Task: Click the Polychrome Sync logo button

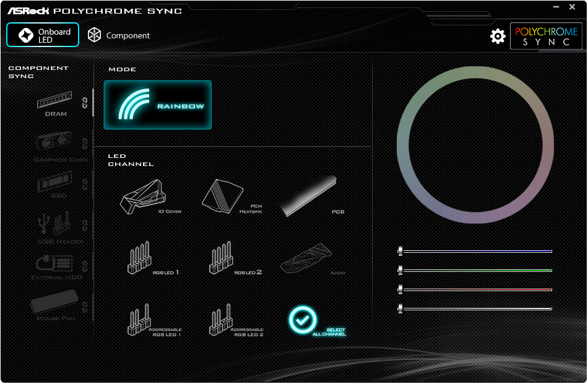Action: tap(546, 36)
